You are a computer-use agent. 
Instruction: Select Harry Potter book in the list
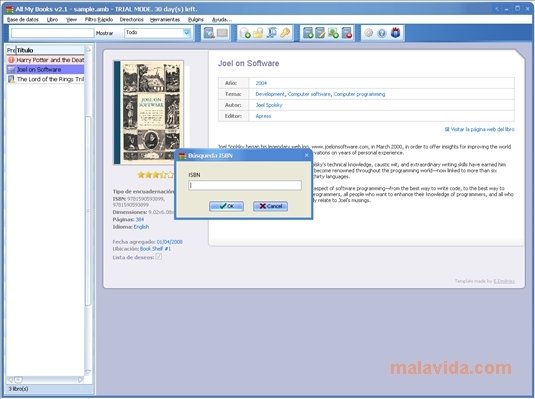(45, 60)
